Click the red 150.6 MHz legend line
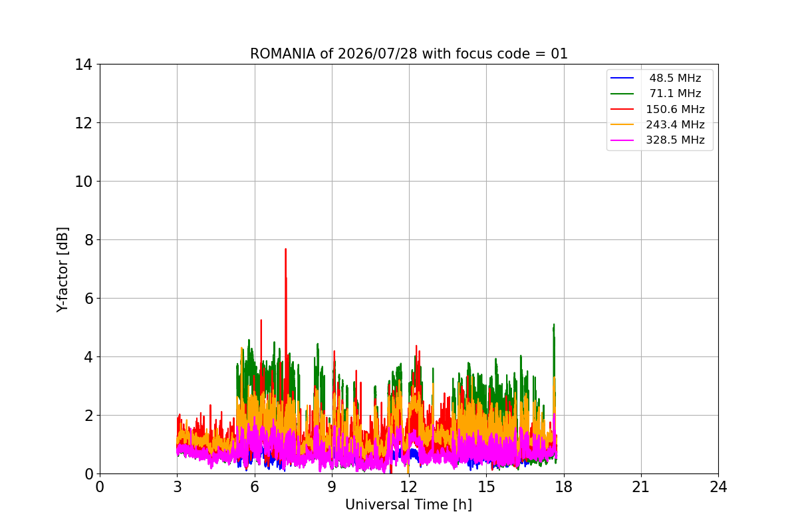This screenshot has width=798, height=532. tap(623, 109)
